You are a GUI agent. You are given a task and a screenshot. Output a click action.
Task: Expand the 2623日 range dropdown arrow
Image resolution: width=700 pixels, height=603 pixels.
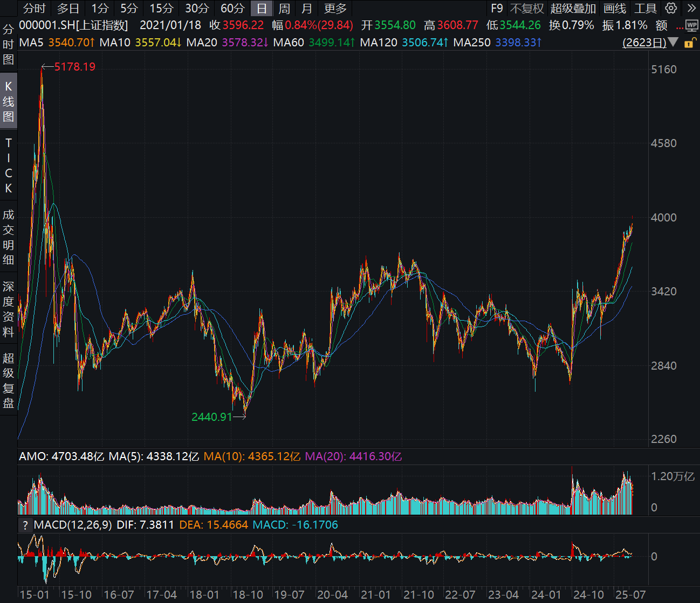point(673,42)
